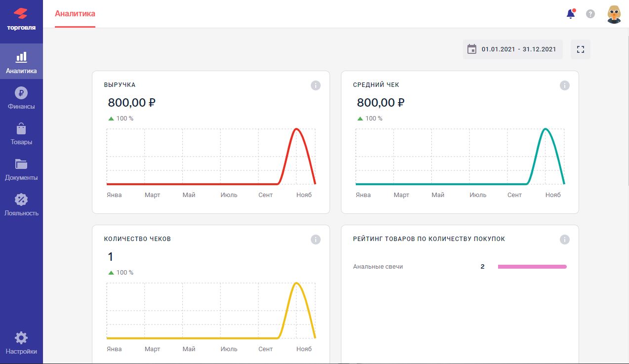Click the Торговля logo in sidebar
Viewport: 629px width, 364px height.
tap(21, 19)
